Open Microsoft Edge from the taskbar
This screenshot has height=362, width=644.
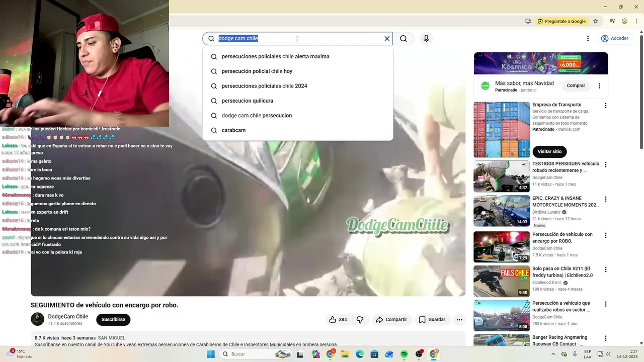pyautogui.click(x=360, y=354)
